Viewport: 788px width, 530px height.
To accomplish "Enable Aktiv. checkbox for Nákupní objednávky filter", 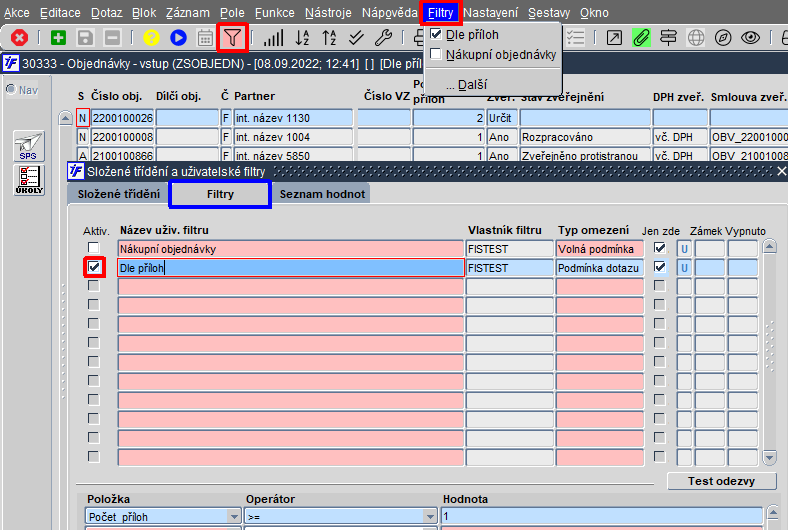I will 94,249.
